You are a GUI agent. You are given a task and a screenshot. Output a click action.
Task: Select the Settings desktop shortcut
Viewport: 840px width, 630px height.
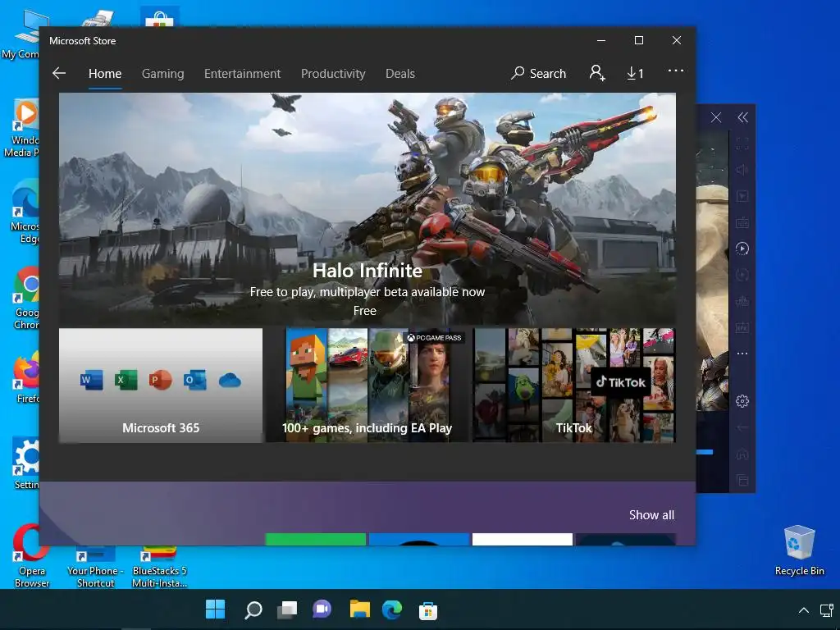25,463
